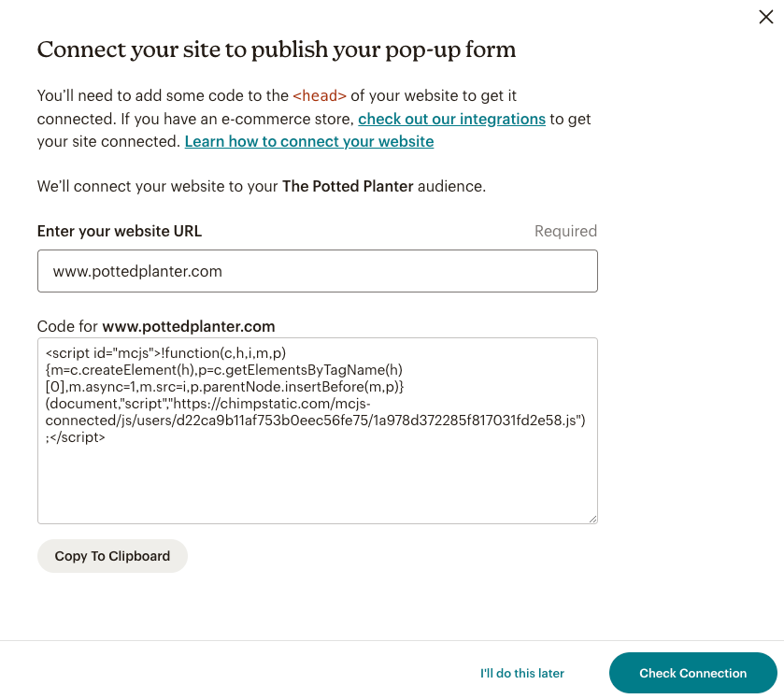Open Learn how to connect your website
The height and width of the screenshot is (699, 784).
[309, 141]
